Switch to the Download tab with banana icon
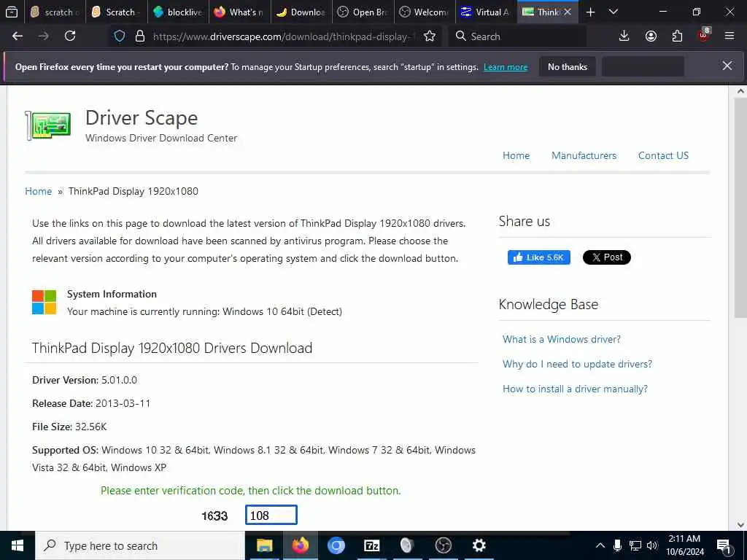747x560 pixels. tap(301, 12)
